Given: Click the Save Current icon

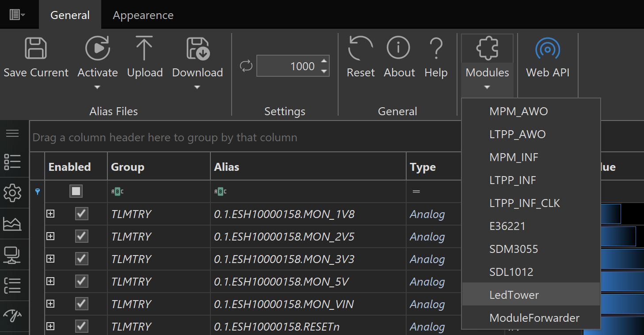Looking at the screenshot, I should click(x=36, y=49).
